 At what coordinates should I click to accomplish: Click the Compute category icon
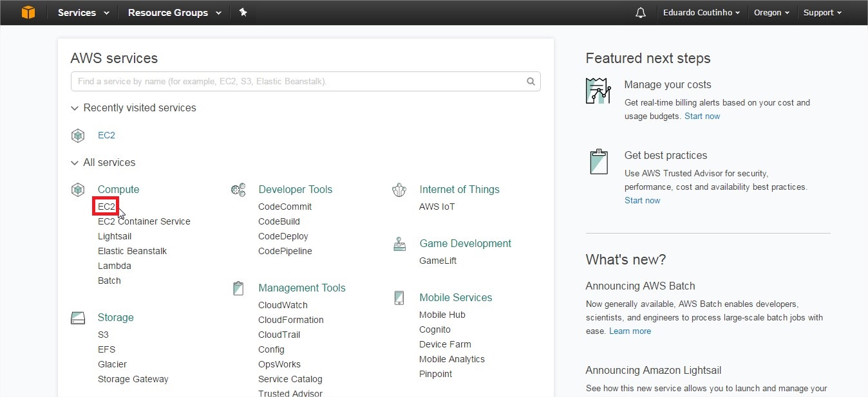[78, 189]
